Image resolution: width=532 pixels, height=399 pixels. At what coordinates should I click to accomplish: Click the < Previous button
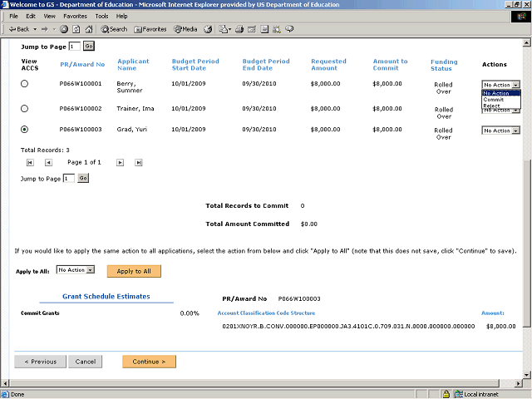coord(41,362)
